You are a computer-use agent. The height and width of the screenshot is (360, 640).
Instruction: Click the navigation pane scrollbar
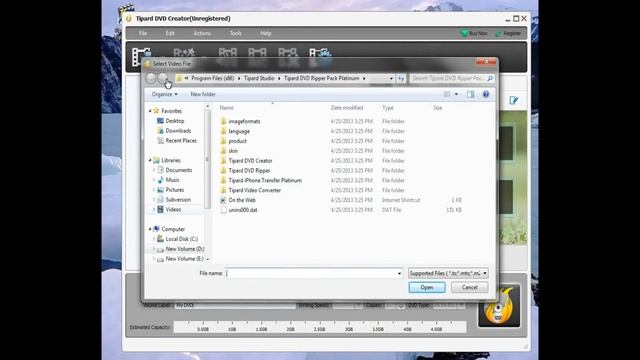[x=207, y=160]
